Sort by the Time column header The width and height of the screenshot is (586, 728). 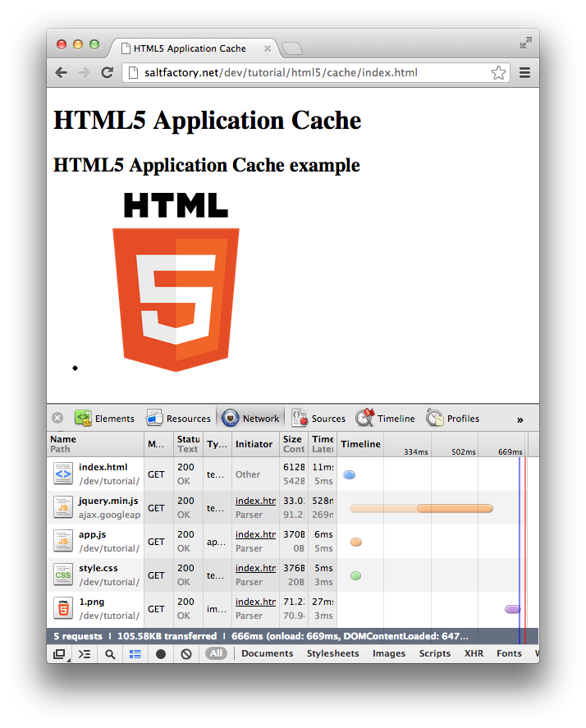pos(323,444)
